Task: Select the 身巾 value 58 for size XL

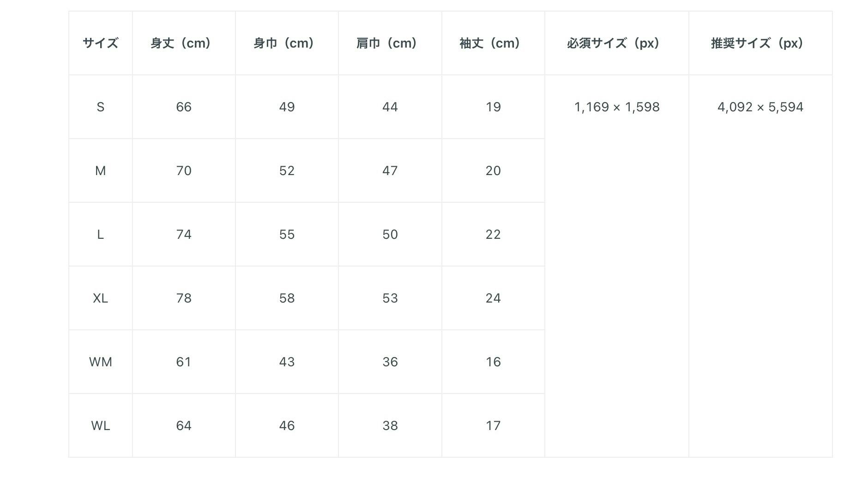Action: pyautogui.click(x=287, y=298)
